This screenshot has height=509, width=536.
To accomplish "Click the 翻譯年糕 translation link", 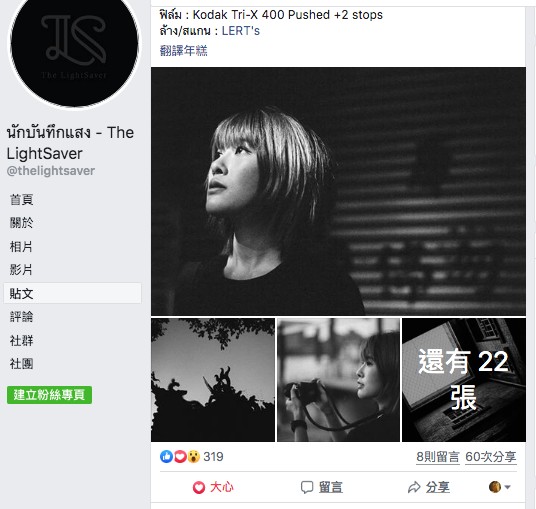I will 184,51.
